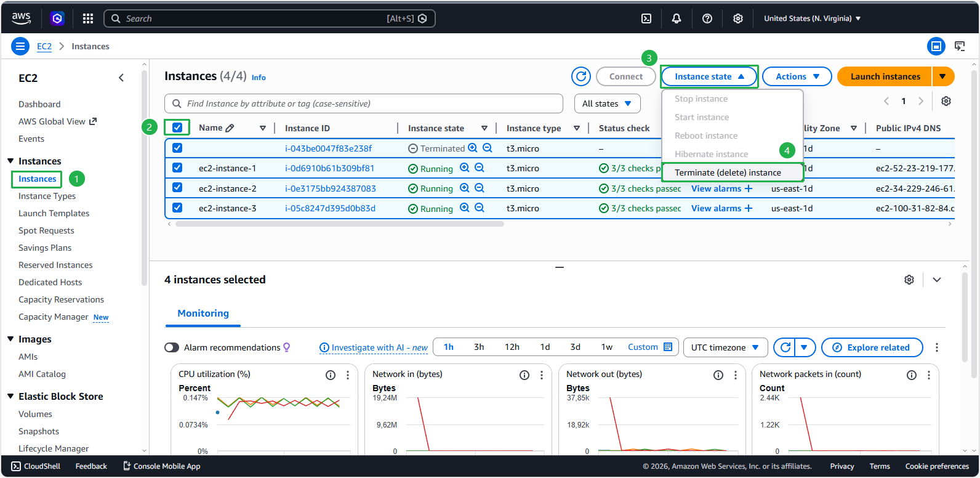Click the Network packets in info icon
The image size is (980, 478).
(912, 375)
